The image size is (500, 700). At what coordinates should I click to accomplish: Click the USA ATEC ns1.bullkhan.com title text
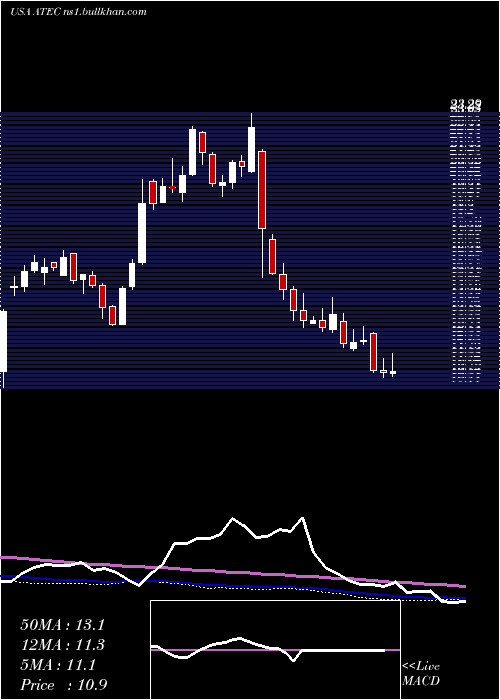tap(78, 12)
